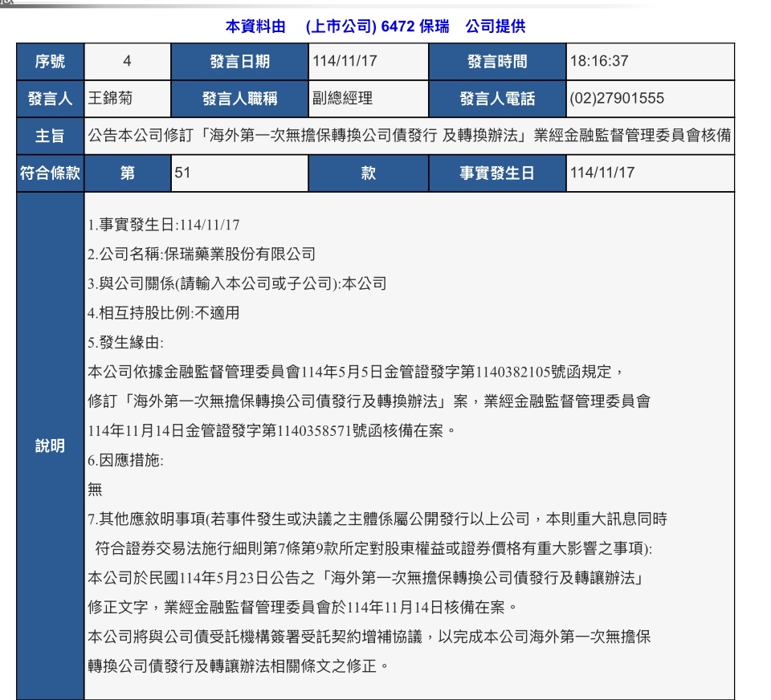
Task: Click the line '1.事實發生日:114/11/17'
Action: (164, 225)
